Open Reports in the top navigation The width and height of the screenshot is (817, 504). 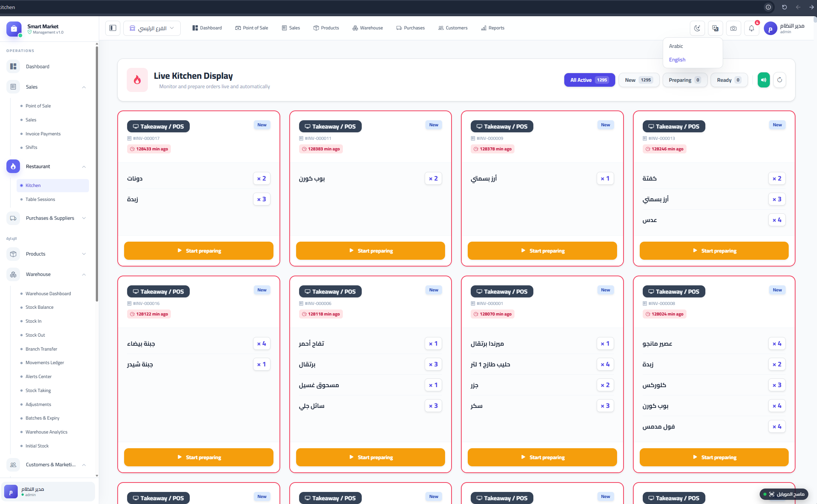pos(493,28)
